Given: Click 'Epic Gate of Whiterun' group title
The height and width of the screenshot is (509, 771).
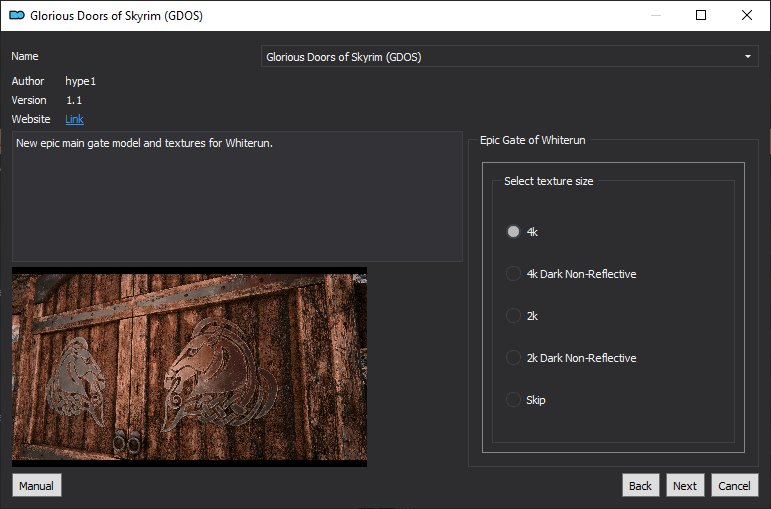Looking at the screenshot, I should tap(533, 140).
